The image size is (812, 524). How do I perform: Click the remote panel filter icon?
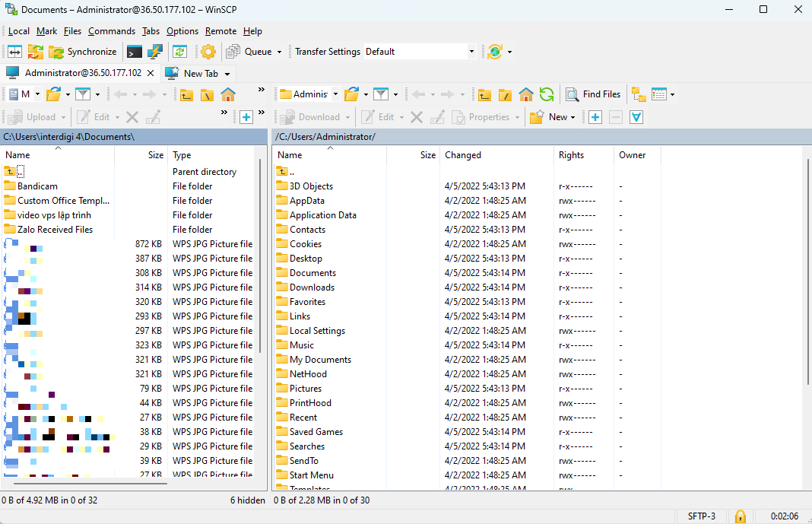click(381, 94)
